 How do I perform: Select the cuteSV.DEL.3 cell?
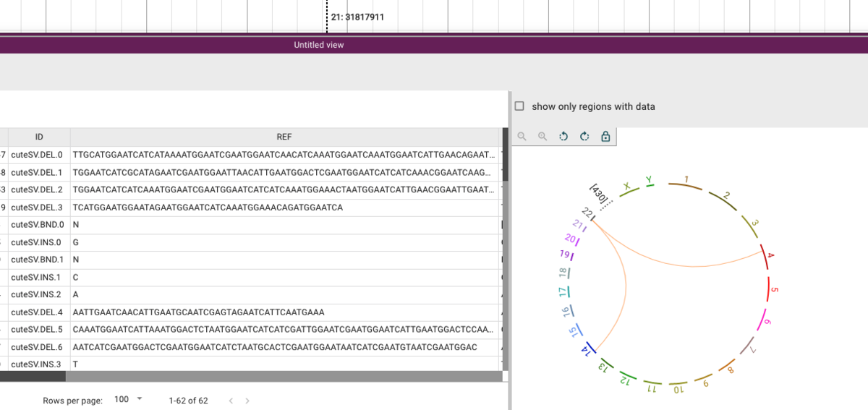(39, 208)
